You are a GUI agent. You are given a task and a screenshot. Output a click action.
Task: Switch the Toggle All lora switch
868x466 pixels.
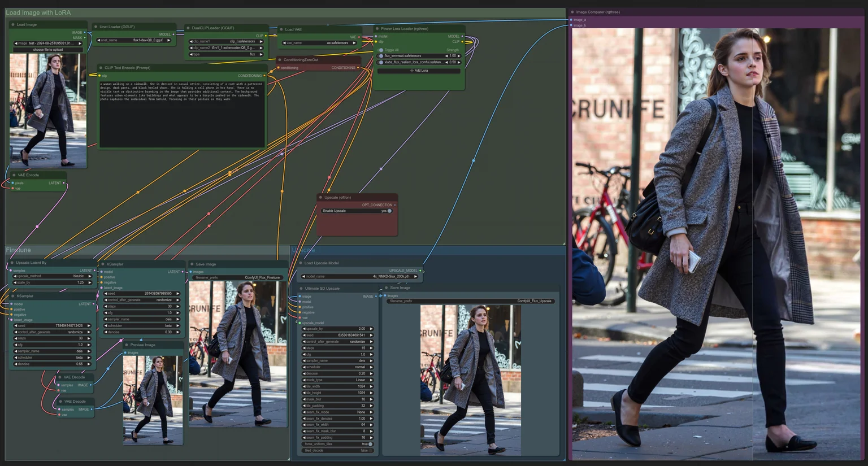click(x=381, y=50)
